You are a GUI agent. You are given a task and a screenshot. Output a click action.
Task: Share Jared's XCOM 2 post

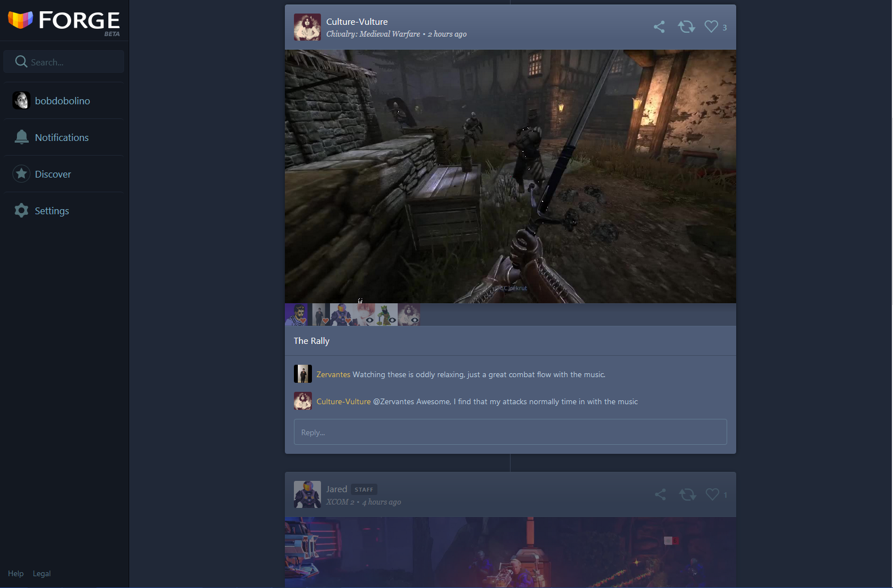660,495
